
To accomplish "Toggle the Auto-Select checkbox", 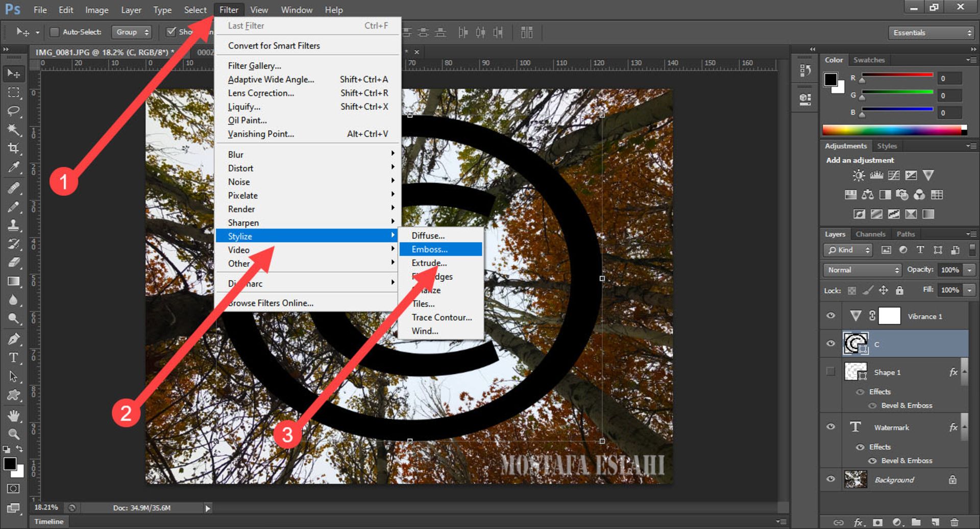I will [x=54, y=32].
